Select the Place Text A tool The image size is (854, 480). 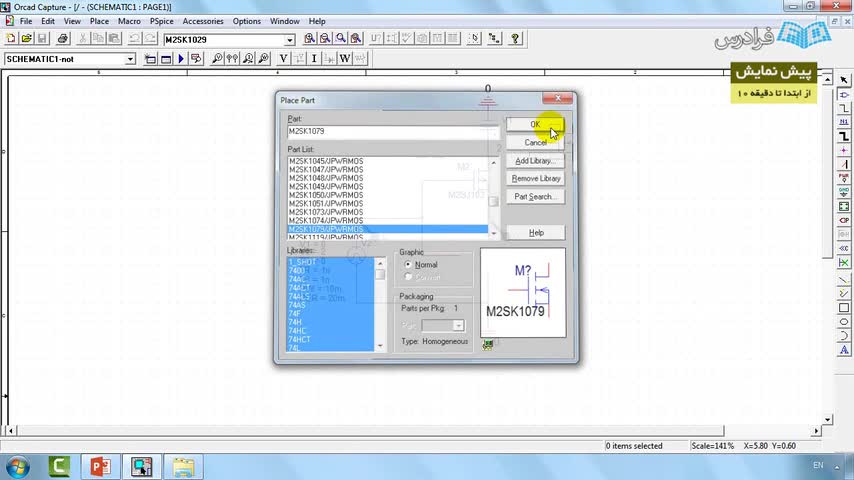[844, 350]
